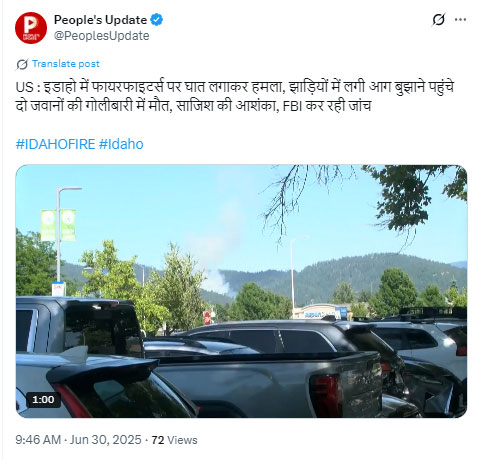Open Grok icon at the post's top-right
The height and width of the screenshot is (460, 480).
tap(438, 20)
